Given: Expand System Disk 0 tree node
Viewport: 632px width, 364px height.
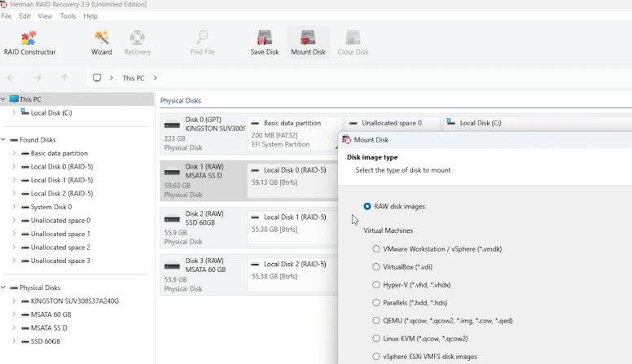Looking at the screenshot, I should [x=14, y=207].
